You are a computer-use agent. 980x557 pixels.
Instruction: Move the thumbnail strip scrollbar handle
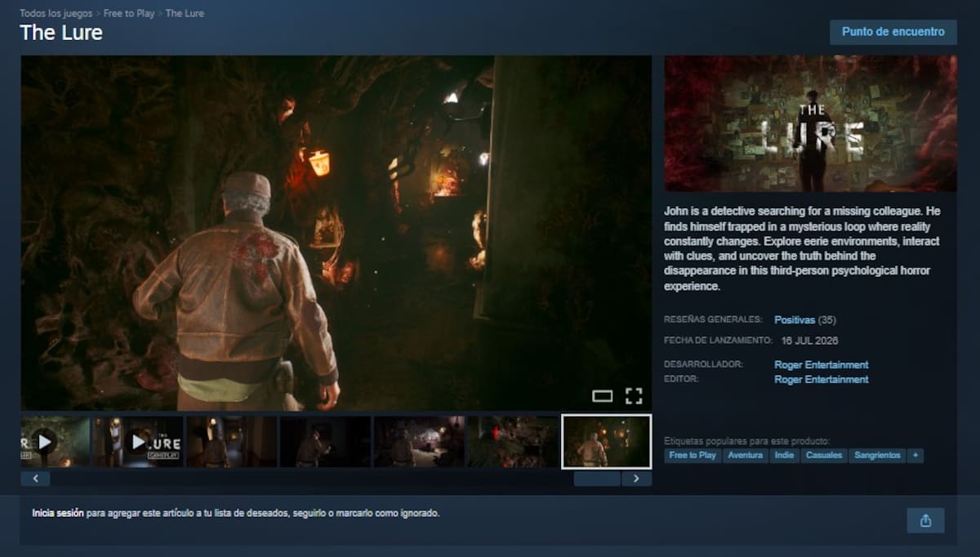tap(597, 479)
